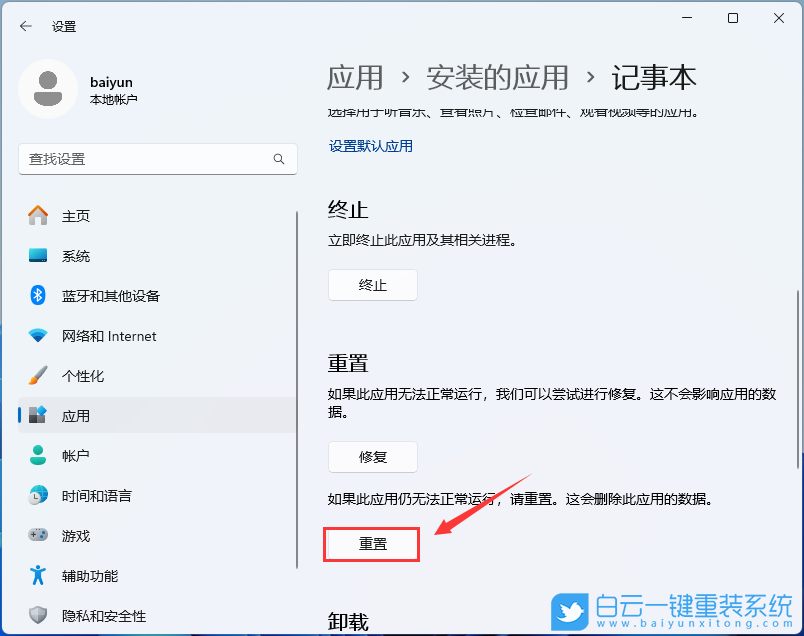Select 系统 settings in the sidebar

click(75, 256)
